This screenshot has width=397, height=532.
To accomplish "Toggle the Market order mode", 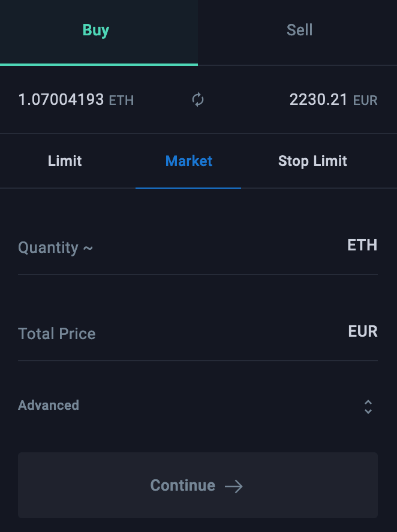I will pos(188,161).
